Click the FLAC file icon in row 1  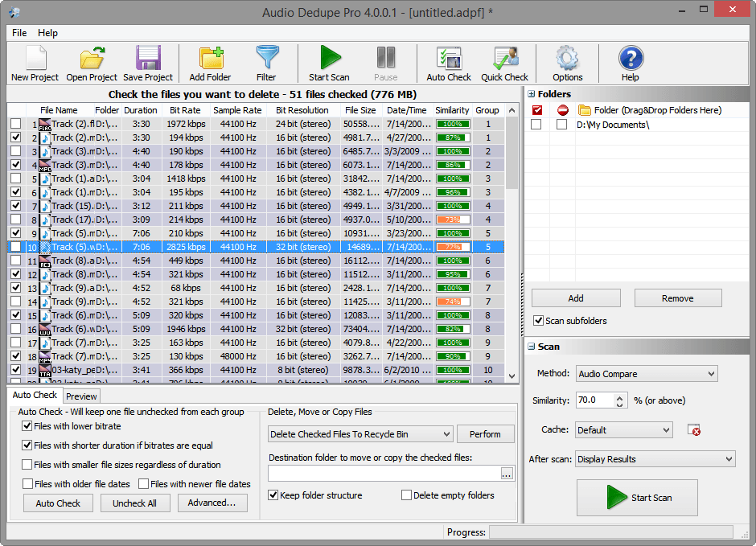point(45,125)
